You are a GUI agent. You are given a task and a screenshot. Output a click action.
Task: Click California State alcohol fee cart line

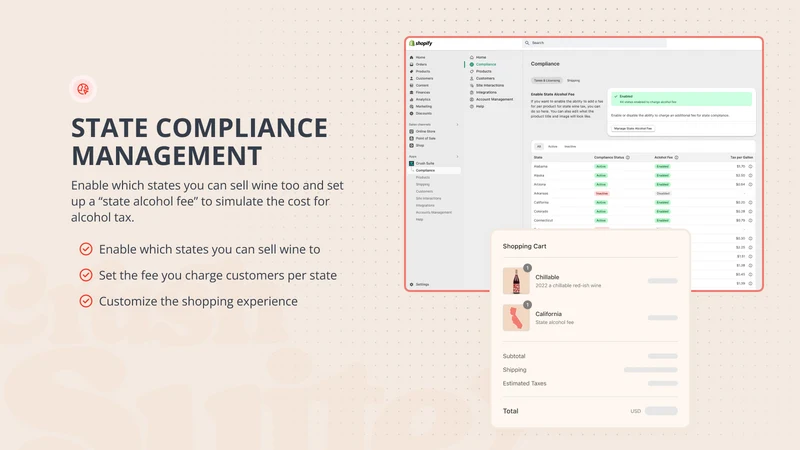(x=590, y=318)
